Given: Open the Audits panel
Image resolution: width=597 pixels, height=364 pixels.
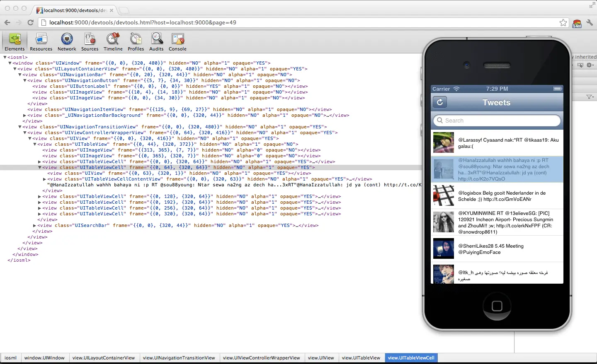Looking at the screenshot, I should coord(156,41).
